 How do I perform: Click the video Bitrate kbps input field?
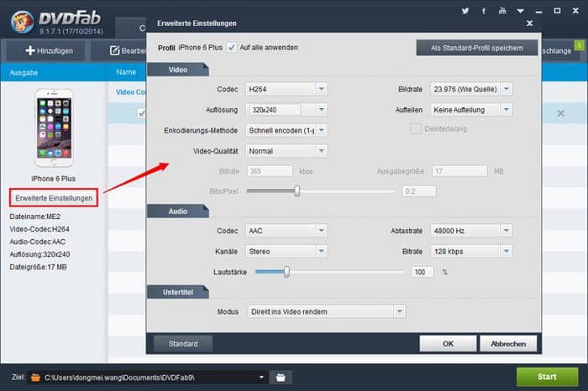click(270, 171)
